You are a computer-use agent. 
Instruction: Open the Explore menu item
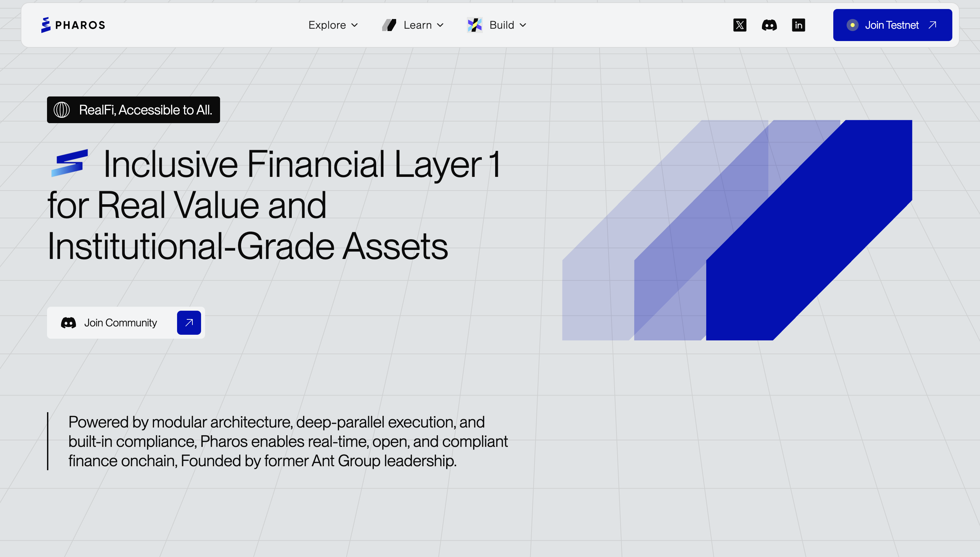point(327,25)
